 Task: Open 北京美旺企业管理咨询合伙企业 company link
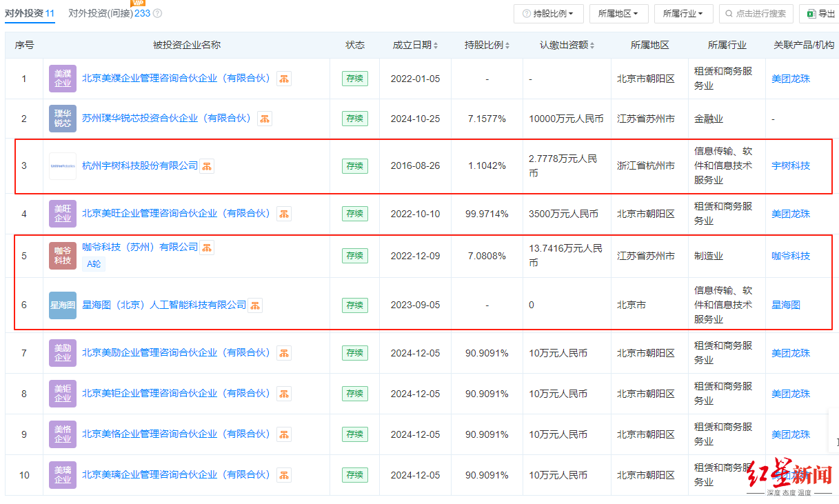click(x=176, y=214)
